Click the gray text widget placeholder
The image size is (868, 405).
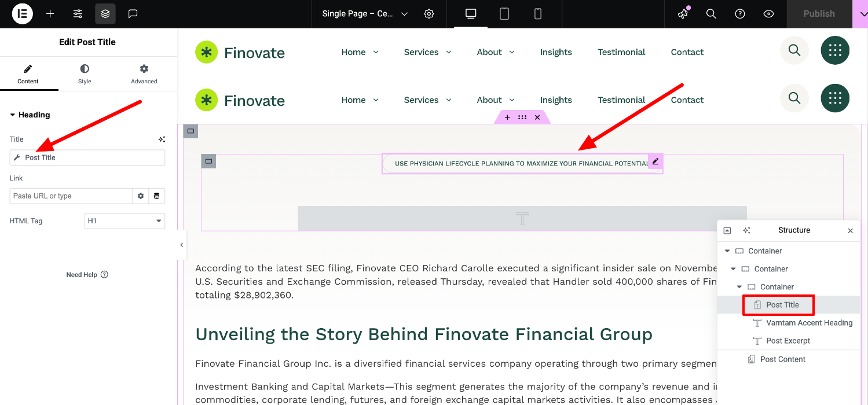tap(522, 218)
